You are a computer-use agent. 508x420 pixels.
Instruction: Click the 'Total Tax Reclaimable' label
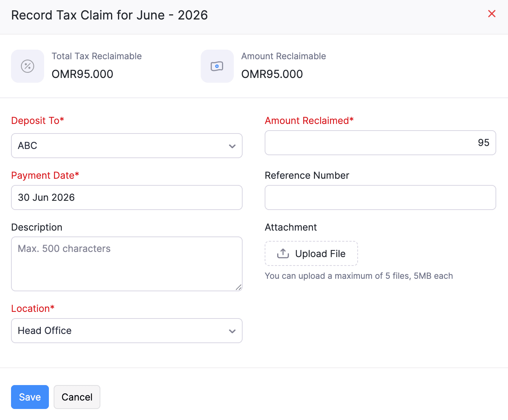tap(97, 56)
